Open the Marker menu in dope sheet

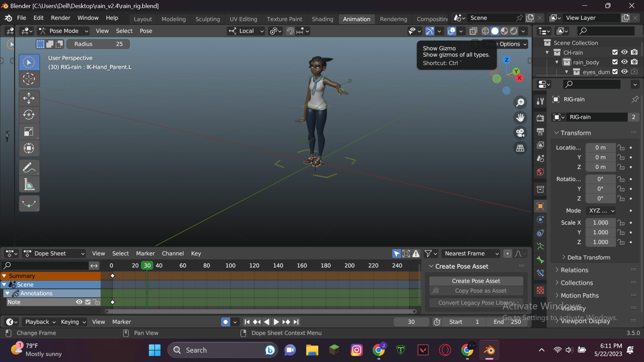coord(145,253)
